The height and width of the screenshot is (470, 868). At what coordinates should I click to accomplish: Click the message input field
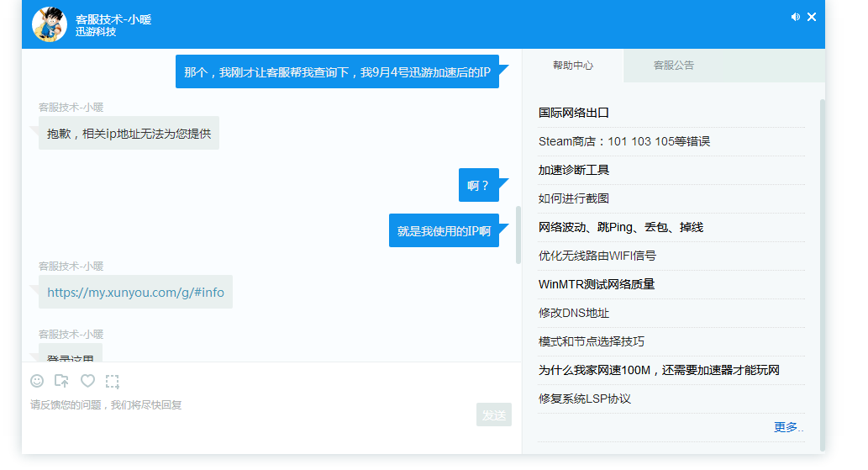point(252,412)
